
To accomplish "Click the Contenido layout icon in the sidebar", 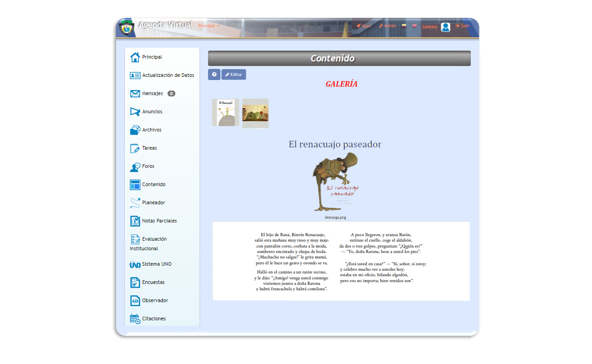I will (135, 185).
